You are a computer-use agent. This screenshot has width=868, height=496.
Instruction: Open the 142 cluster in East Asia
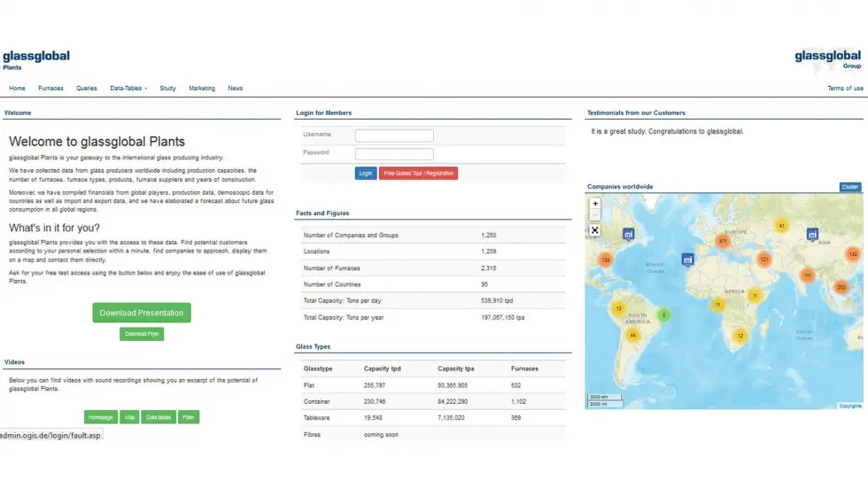coord(852,254)
